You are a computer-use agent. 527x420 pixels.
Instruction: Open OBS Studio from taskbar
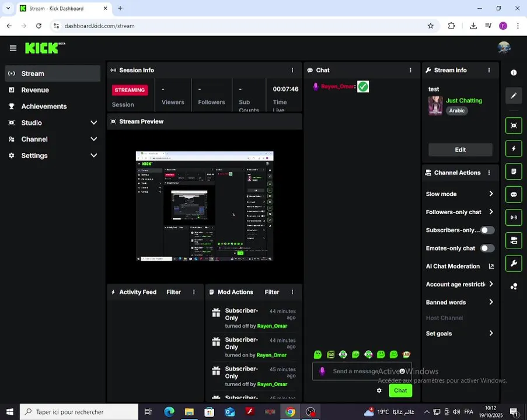click(310, 412)
